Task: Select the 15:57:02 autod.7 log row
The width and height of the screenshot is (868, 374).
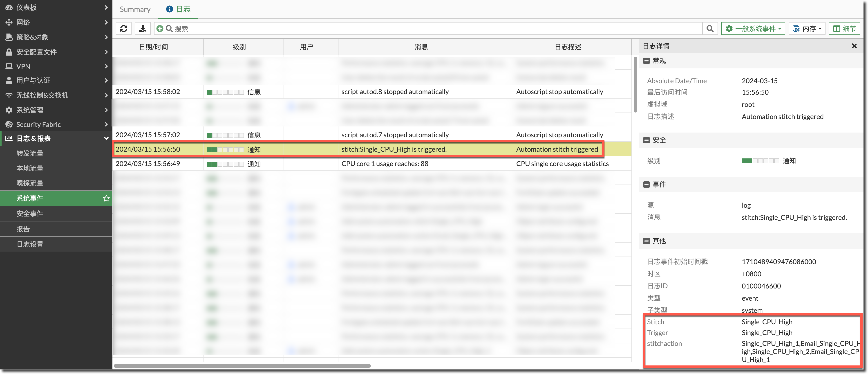Action: (x=372, y=135)
